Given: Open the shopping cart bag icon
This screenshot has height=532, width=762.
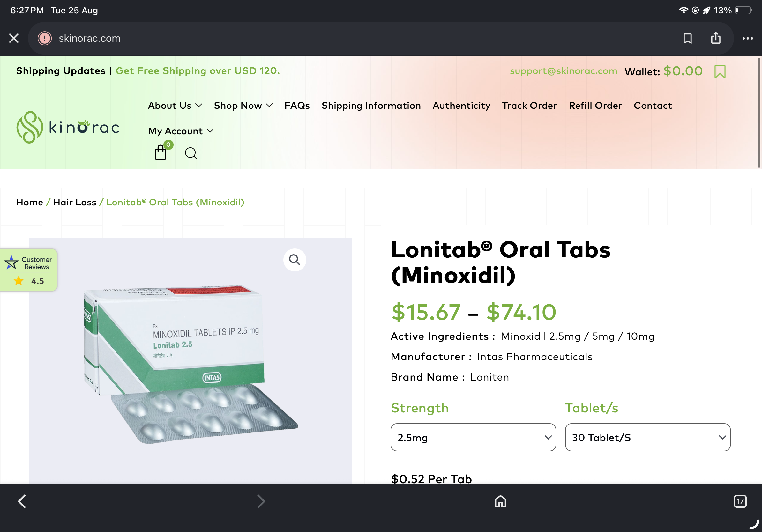Looking at the screenshot, I should point(161,153).
